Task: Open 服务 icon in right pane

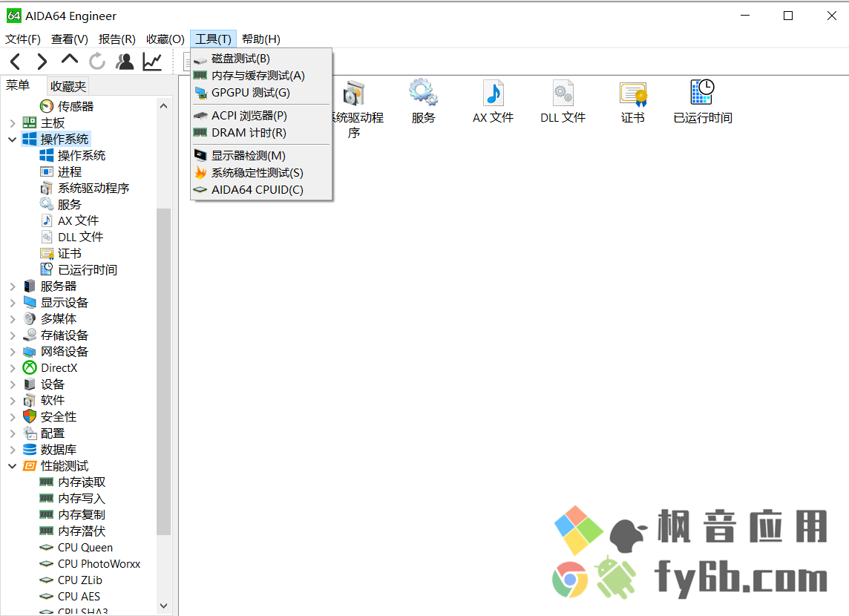Action: coord(423,101)
